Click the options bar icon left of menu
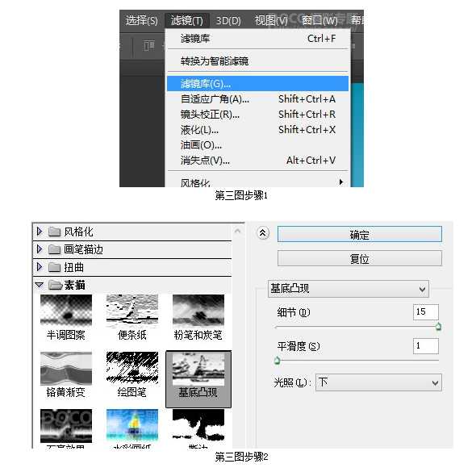Viewport: 476px width, 472px height. tap(148, 46)
